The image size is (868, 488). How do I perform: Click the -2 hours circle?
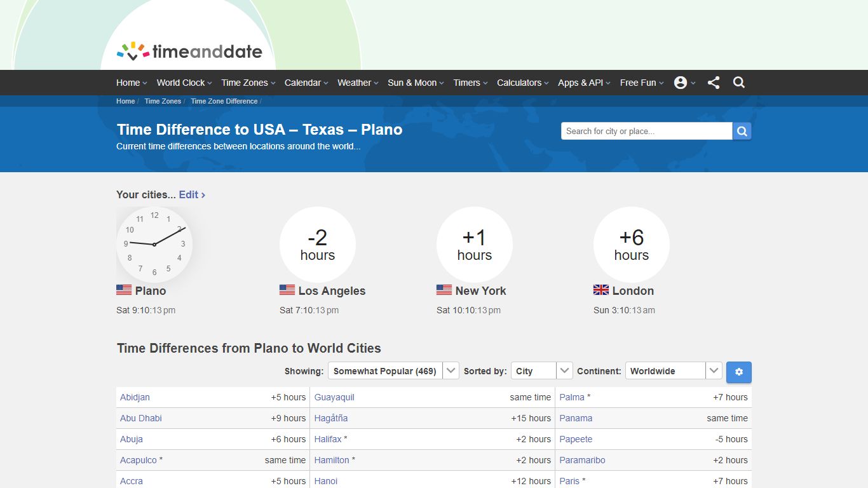click(318, 245)
